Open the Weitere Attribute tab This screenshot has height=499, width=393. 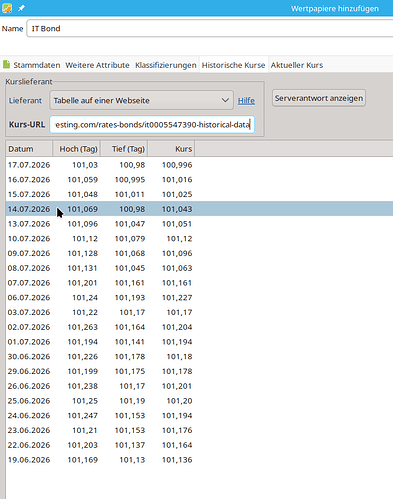click(x=97, y=65)
